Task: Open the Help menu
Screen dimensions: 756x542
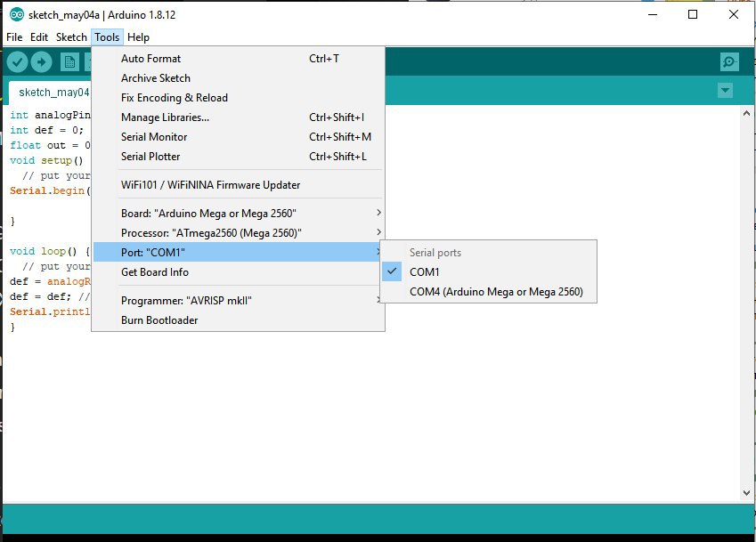Action: click(x=138, y=37)
